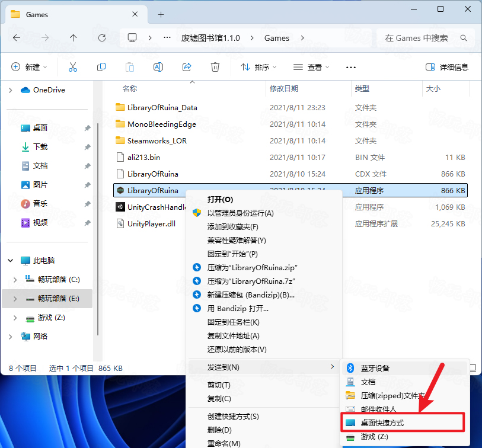This screenshot has height=448, width=482.
Task: Expand the 游戏 (Z:) drive node
Action: (x=15, y=318)
